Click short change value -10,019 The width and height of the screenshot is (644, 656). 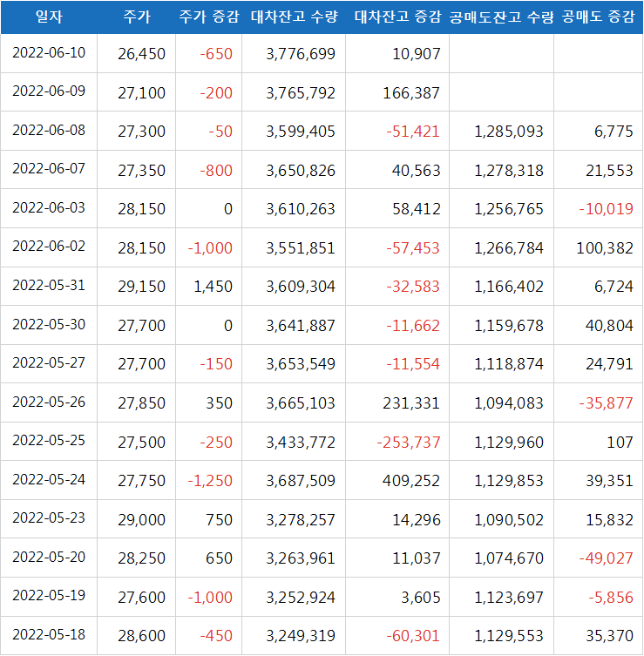(x=606, y=209)
